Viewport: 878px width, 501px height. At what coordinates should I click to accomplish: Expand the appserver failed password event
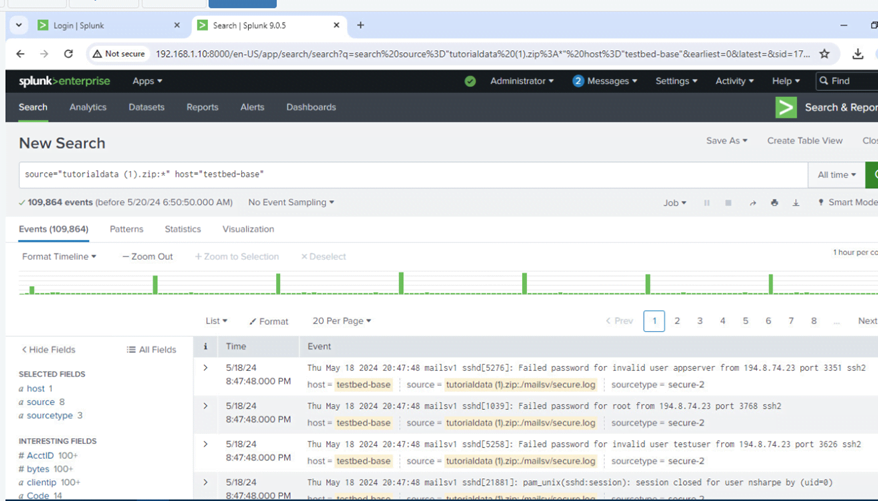coord(206,368)
